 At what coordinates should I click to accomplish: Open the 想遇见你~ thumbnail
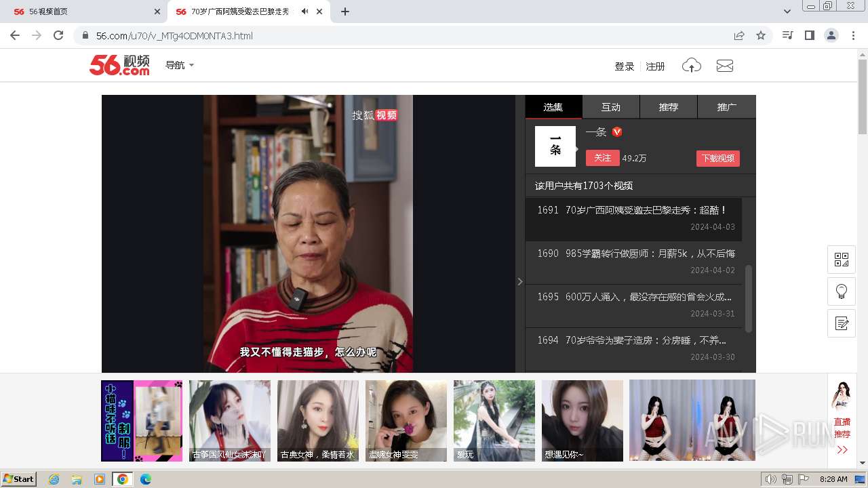583,421
